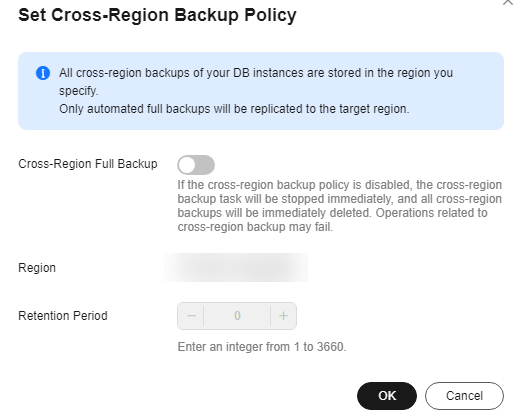Click the Retention Period label
The height and width of the screenshot is (416, 522).
click(x=63, y=316)
